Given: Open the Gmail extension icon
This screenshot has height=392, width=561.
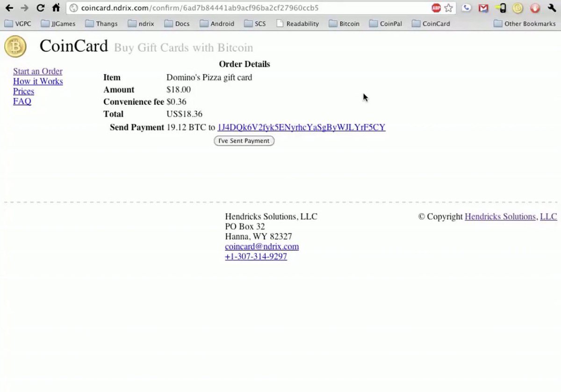Looking at the screenshot, I should tap(483, 8).
